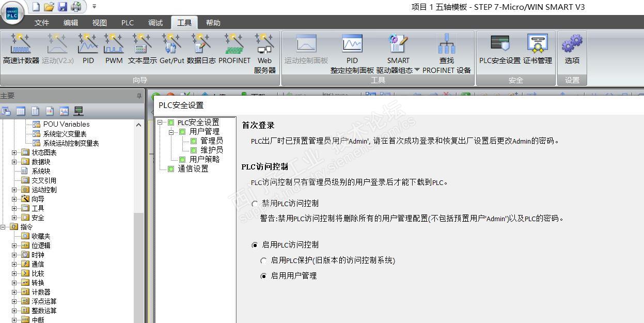This screenshot has width=644, height=323.
Task: Open the Get/Put wizard
Action: coord(171,50)
